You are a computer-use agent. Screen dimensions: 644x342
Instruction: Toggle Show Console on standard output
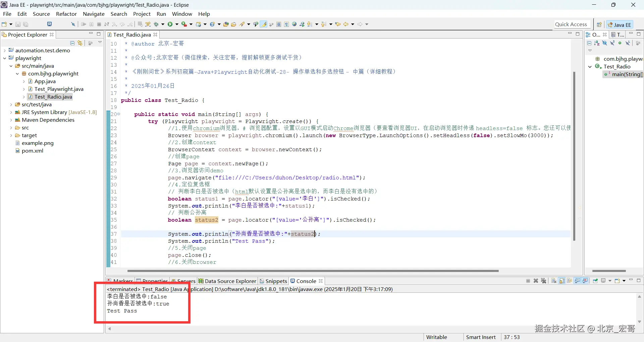(x=577, y=281)
